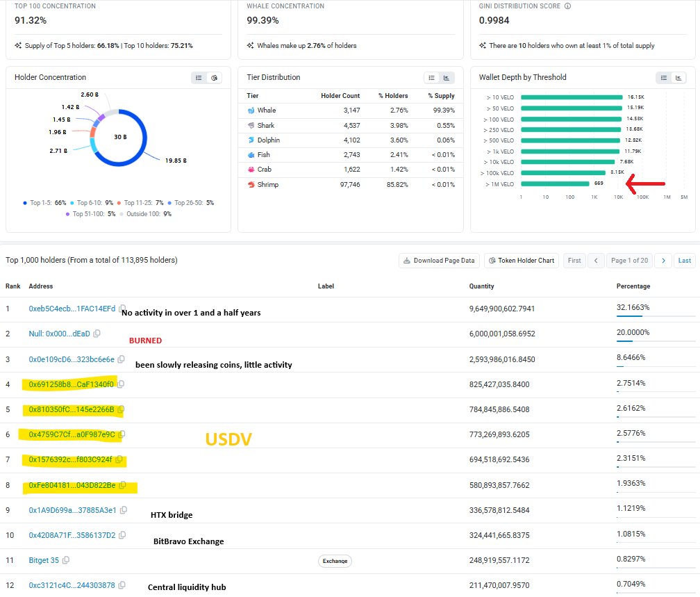Copy the Bitget 35 address

[x=65, y=560]
